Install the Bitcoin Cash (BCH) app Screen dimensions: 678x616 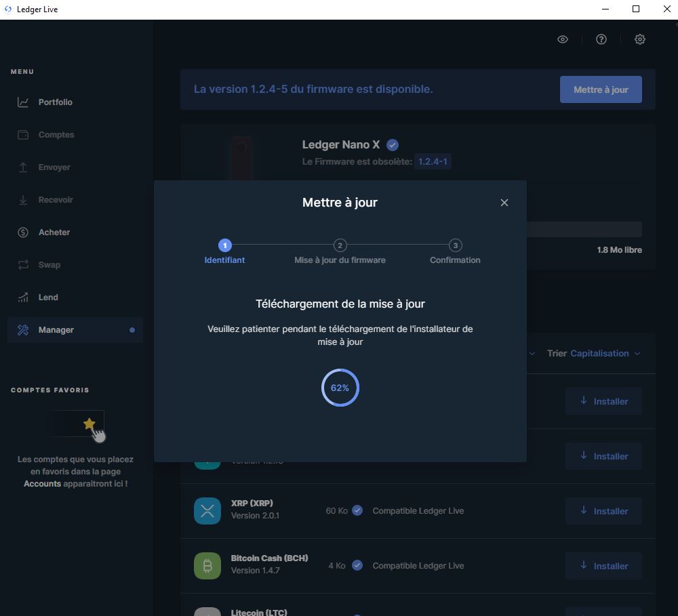click(603, 566)
